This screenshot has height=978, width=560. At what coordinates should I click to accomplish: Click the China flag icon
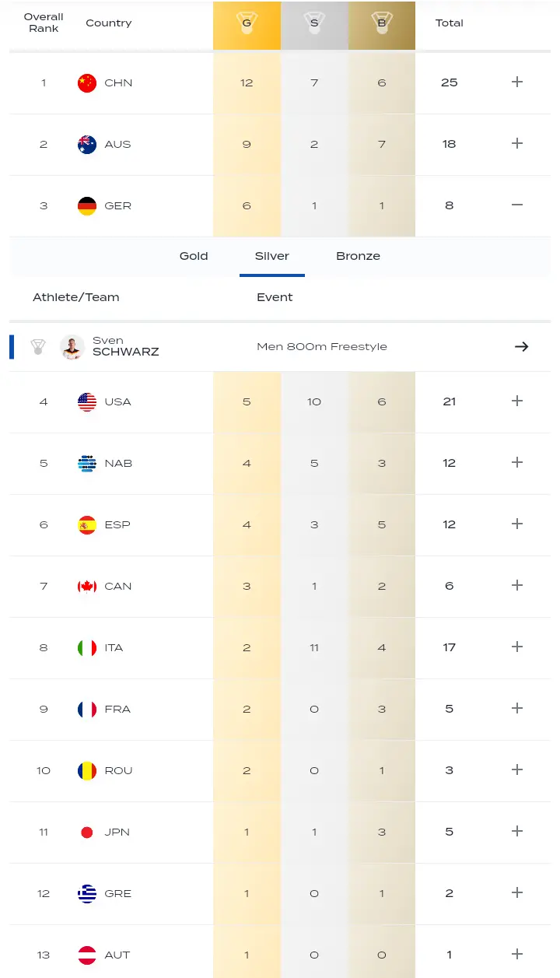(87, 82)
